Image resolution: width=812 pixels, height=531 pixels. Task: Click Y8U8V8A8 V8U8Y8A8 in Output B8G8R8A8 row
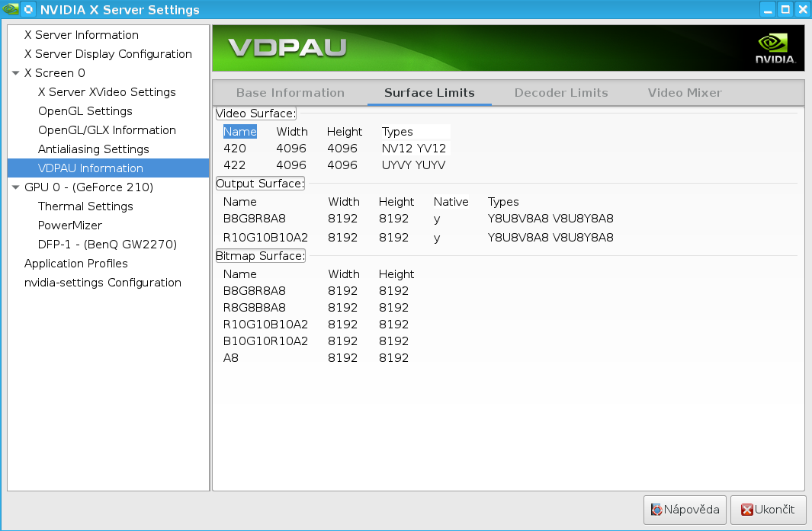click(550, 219)
